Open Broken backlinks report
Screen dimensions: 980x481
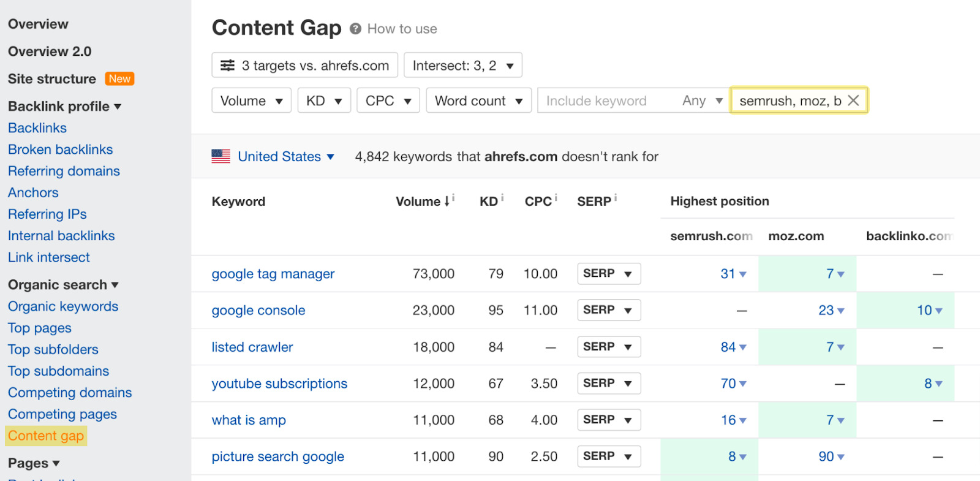60,150
